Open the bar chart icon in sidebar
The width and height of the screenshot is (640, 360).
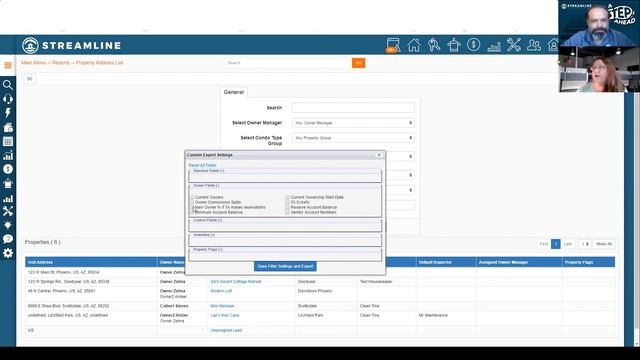(8, 198)
